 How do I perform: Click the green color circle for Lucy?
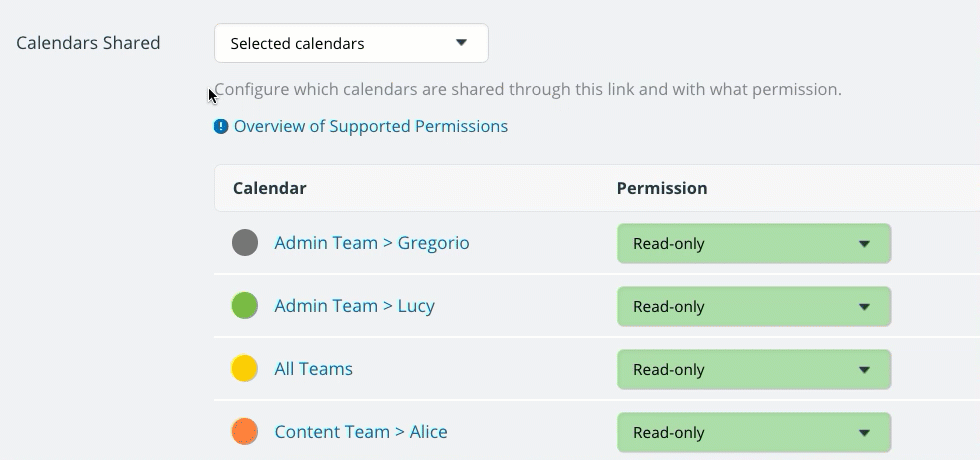click(245, 306)
